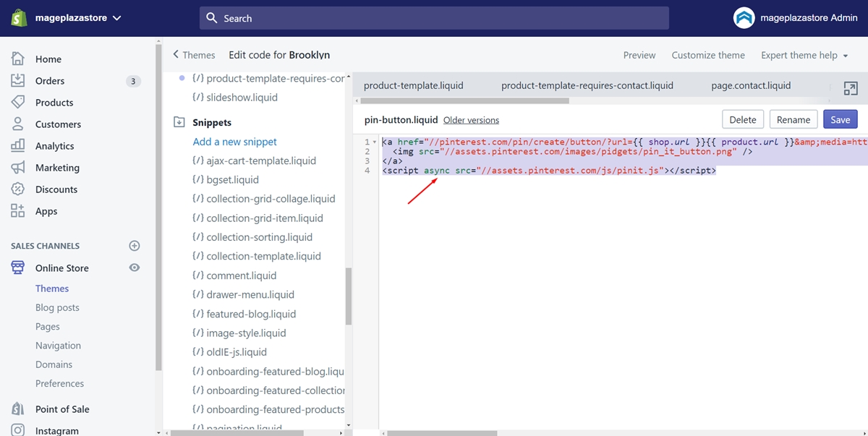Image resolution: width=868 pixels, height=436 pixels.
Task: Expand the code editor to fullscreen
Action: point(851,88)
